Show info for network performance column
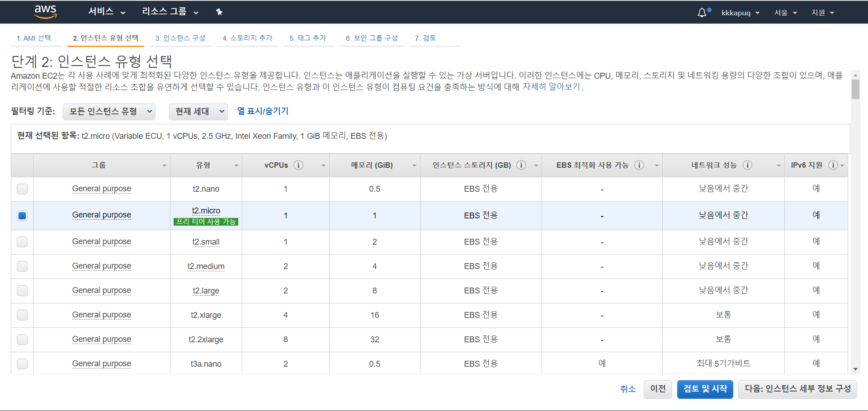The image size is (868, 411). (748, 165)
